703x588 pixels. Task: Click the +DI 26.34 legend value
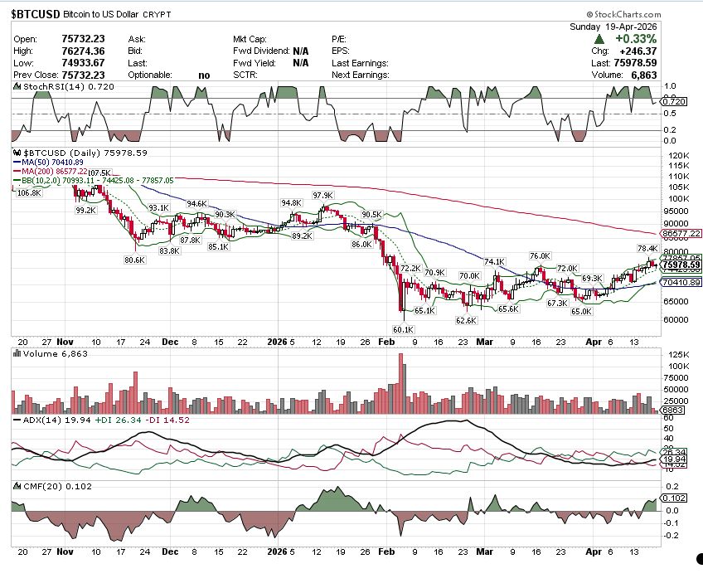[118, 420]
